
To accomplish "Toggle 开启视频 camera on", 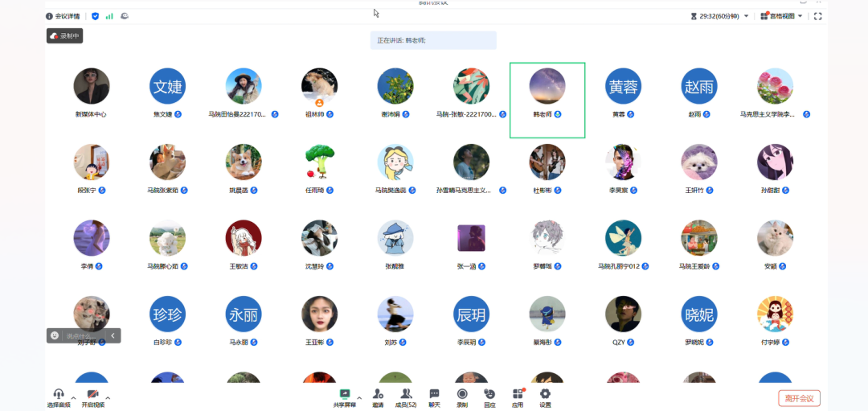I will tap(92, 395).
